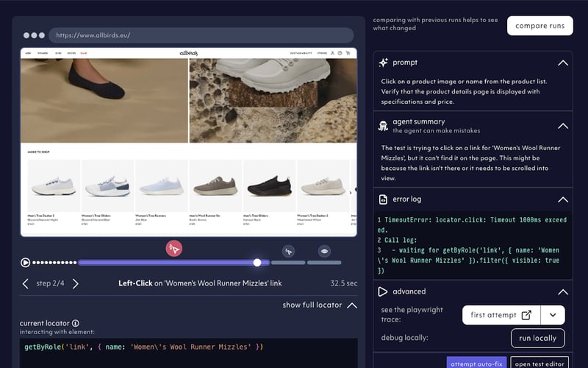Viewport: 588px width, 368px height.
Task: Click the black flat shoe hero image
Action: tap(104, 101)
